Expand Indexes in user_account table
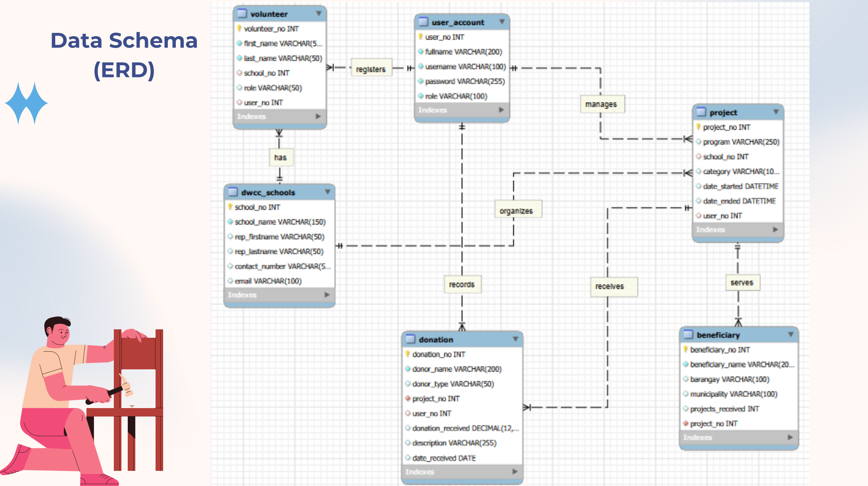Image resolution: width=868 pixels, height=486 pixels. [x=501, y=110]
